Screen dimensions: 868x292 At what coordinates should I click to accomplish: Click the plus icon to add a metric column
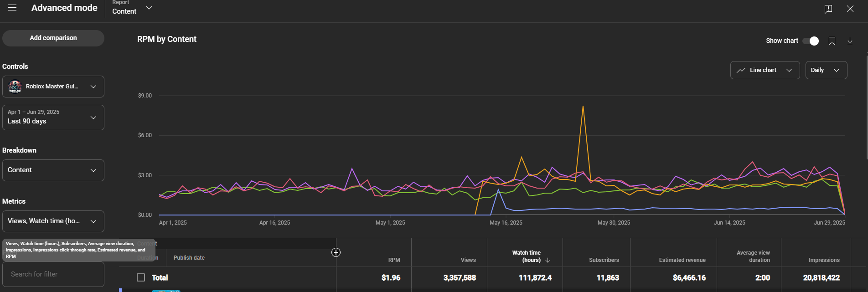click(336, 252)
